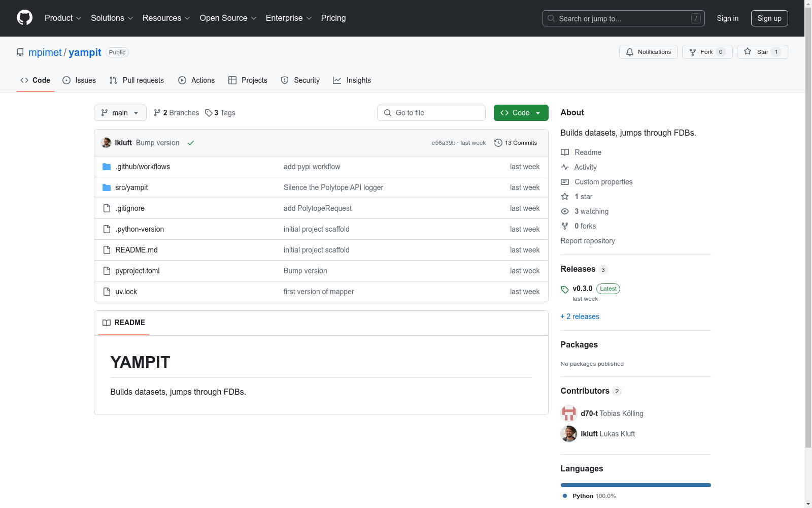This screenshot has height=508, width=812.
Task: Open 'Silence the Polytope API logger' commit message
Action: coord(333,187)
